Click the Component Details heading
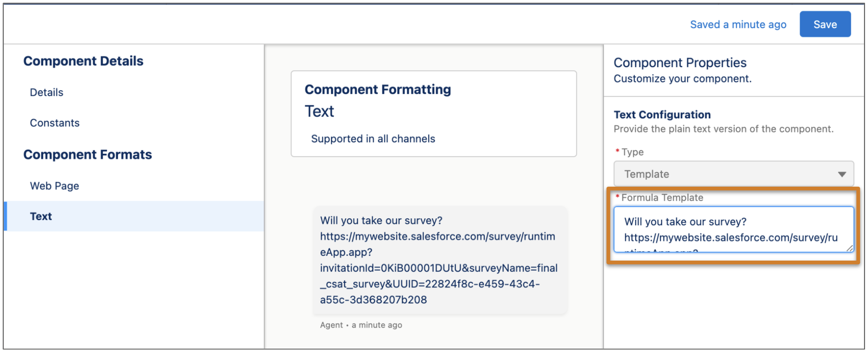This screenshot has width=868, height=352. click(83, 61)
